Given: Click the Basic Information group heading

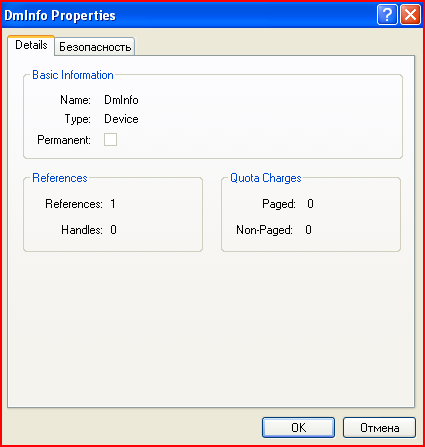Looking at the screenshot, I should (x=73, y=75).
